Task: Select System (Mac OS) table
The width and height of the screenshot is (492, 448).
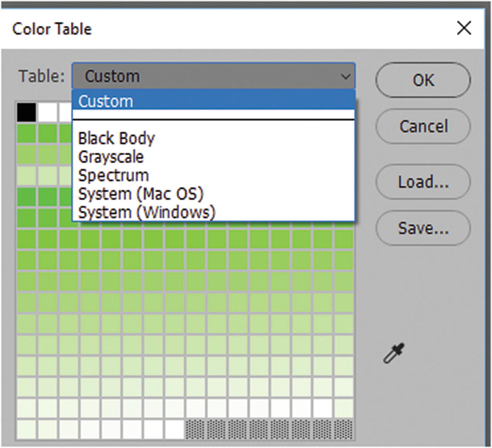Action: (141, 194)
